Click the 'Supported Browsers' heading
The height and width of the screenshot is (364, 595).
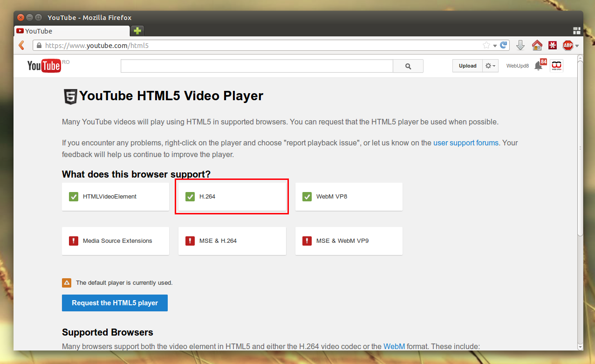tap(108, 332)
